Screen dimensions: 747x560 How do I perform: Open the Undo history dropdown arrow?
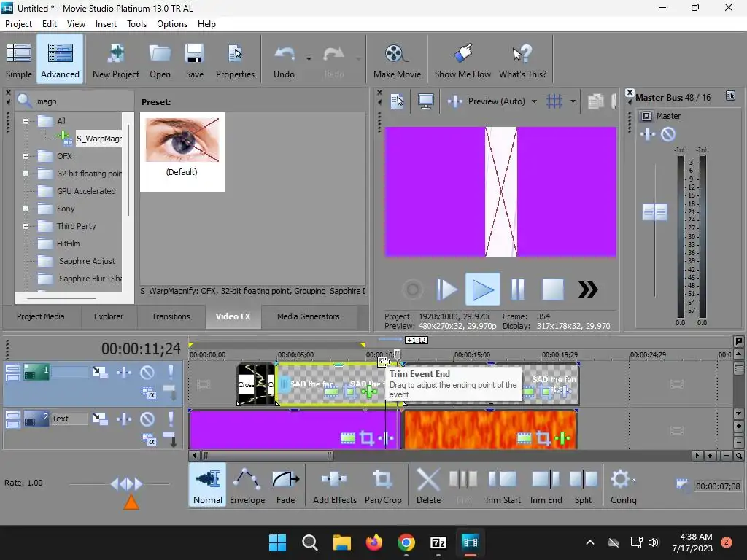point(309,59)
